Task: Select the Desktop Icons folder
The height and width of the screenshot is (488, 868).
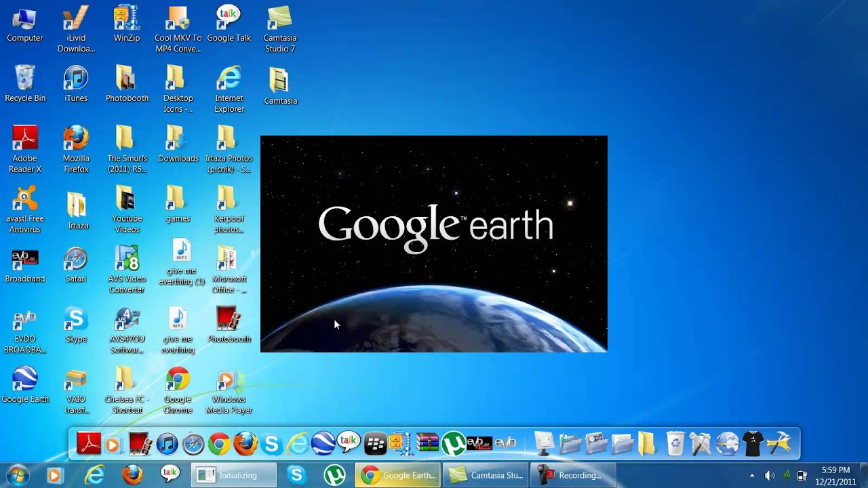Action: coord(178,89)
